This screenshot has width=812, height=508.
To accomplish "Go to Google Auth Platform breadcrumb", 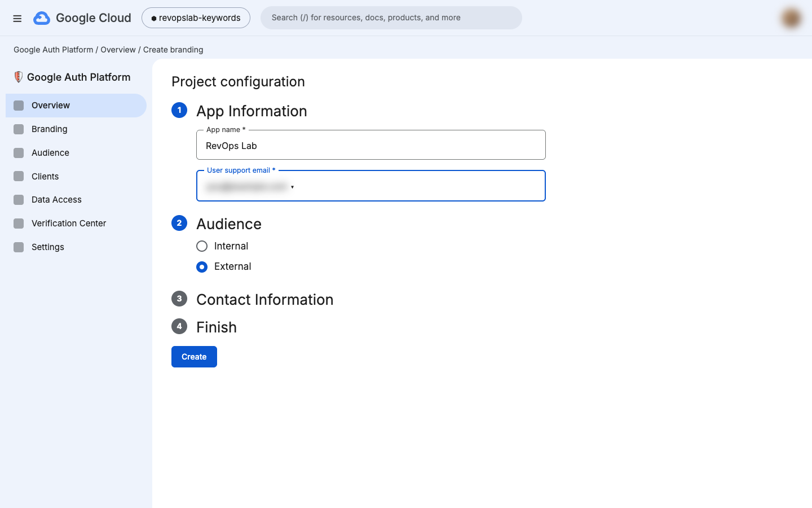I will point(54,50).
